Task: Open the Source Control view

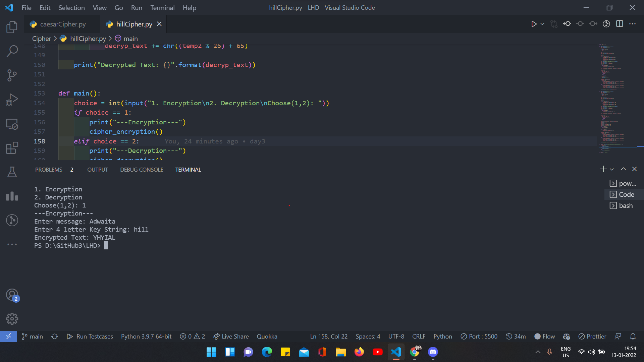Action: click(12, 75)
